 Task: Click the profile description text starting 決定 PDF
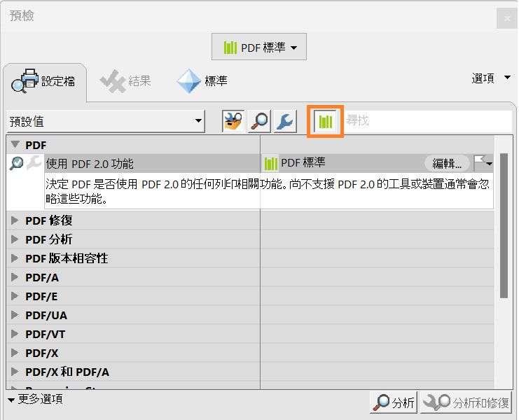coord(268,191)
